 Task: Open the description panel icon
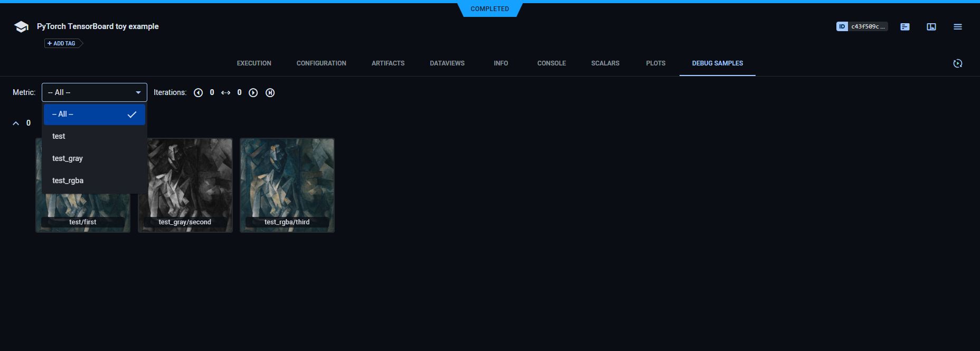pyautogui.click(x=905, y=26)
